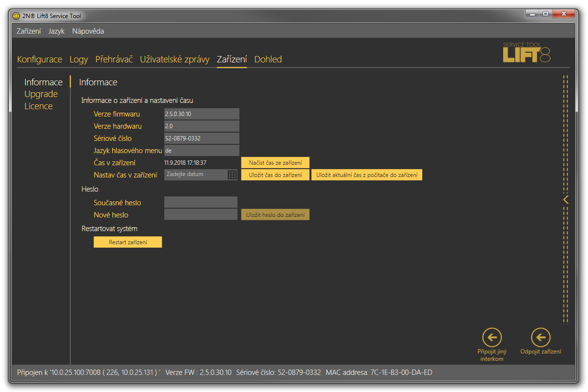Switch to the Logy tab
The height and width of the screenshot is (392, 588).
[x=78, y=59]
